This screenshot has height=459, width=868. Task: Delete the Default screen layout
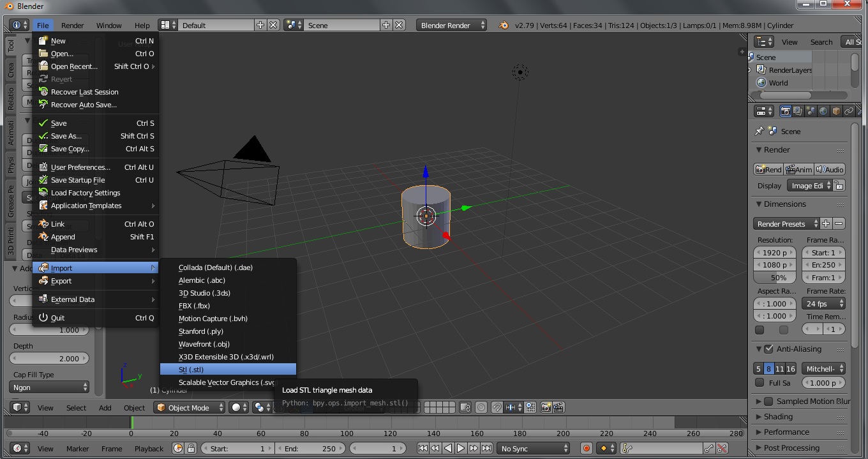(x=273, y=25)
